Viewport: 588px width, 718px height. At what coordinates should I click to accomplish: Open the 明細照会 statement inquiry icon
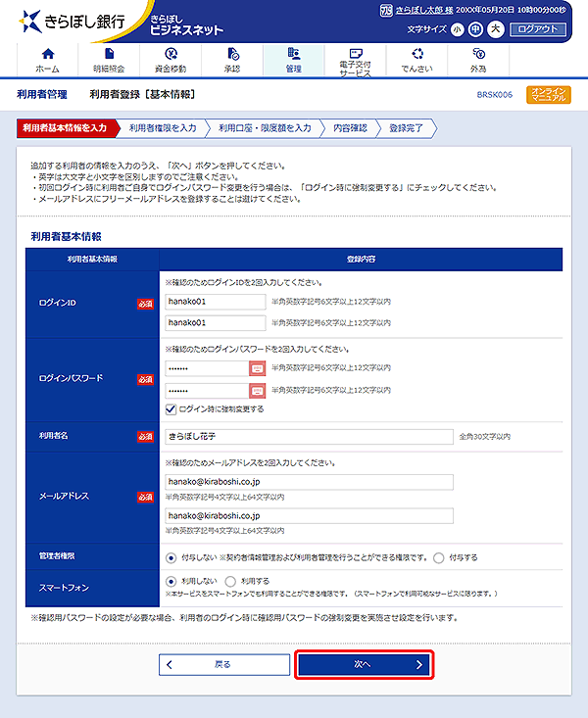[x=109, y=54]
